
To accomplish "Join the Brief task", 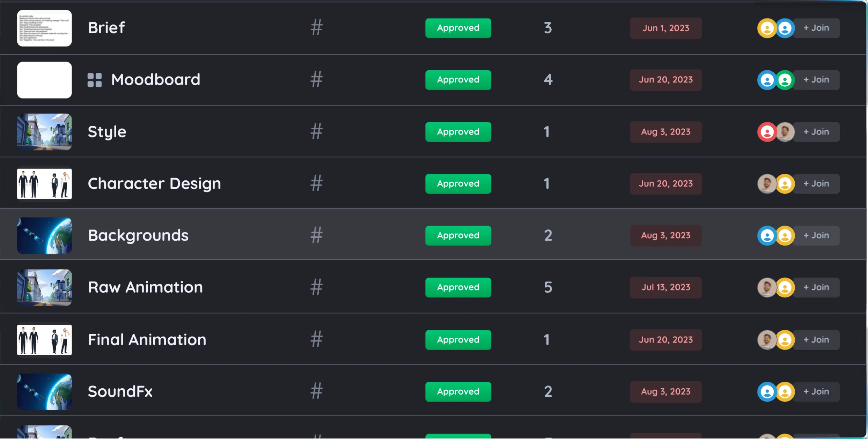I will 816,28.
